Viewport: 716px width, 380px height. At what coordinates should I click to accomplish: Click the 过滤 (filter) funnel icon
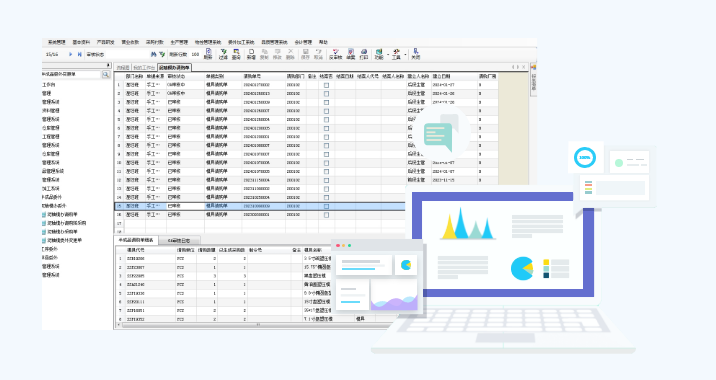pyautogui.click(x=223, y=54)
